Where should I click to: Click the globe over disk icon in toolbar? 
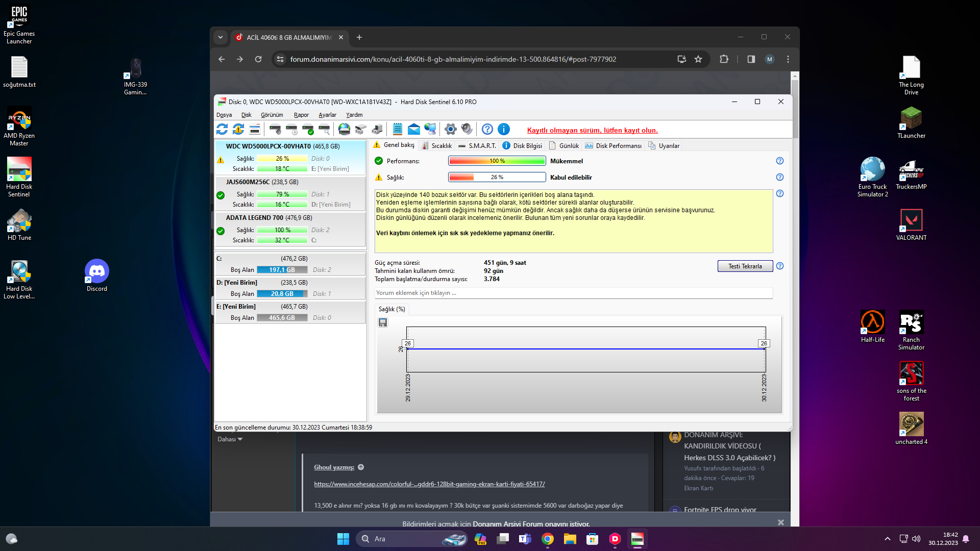tap(345, 129)
